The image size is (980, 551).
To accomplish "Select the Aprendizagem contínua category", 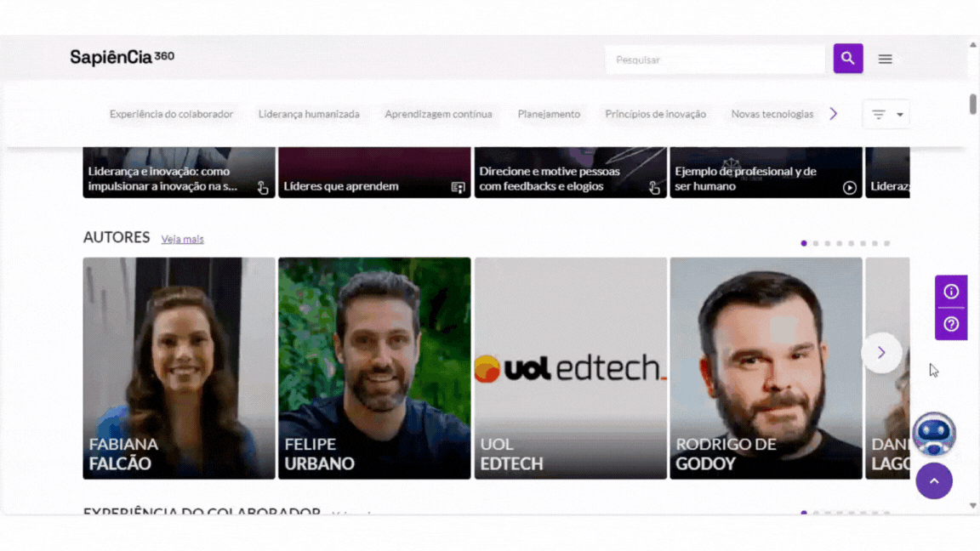I will click(438, 114).
